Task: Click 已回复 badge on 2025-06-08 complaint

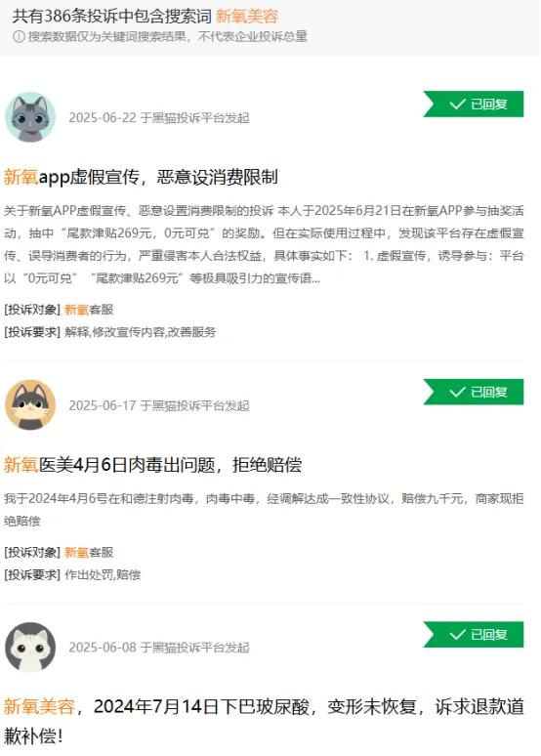Action: [x=474, y=634]
